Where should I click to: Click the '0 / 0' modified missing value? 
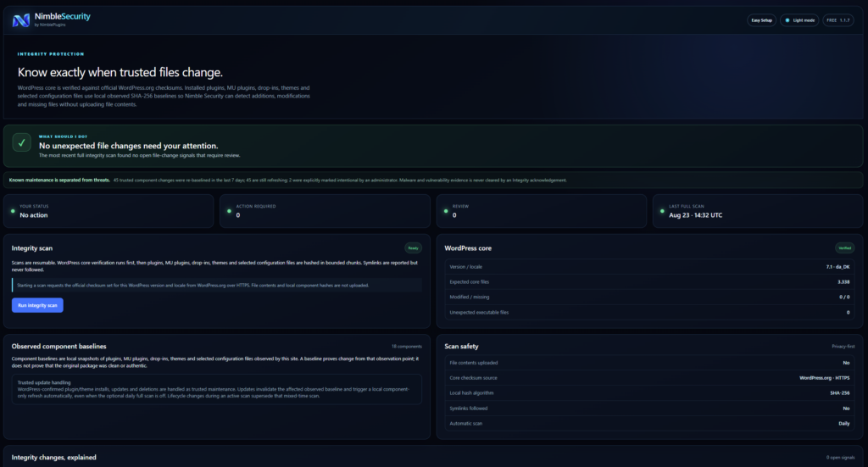pos(844,297)
